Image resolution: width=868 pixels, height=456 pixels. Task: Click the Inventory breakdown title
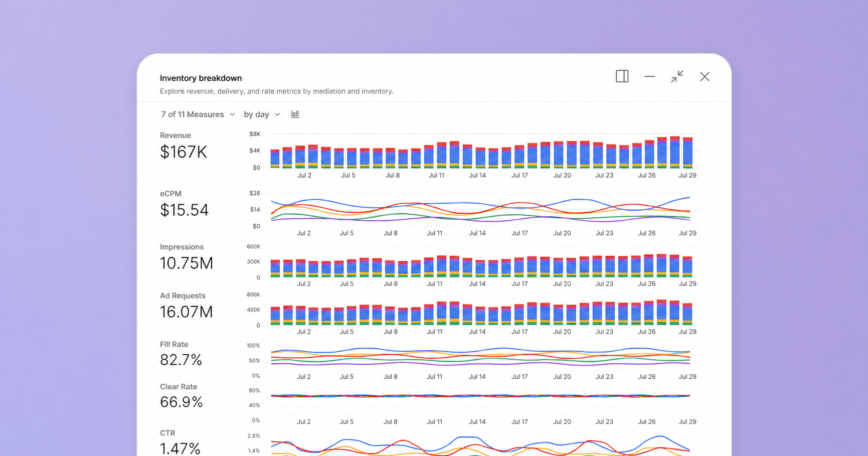[x=201, y=78]
